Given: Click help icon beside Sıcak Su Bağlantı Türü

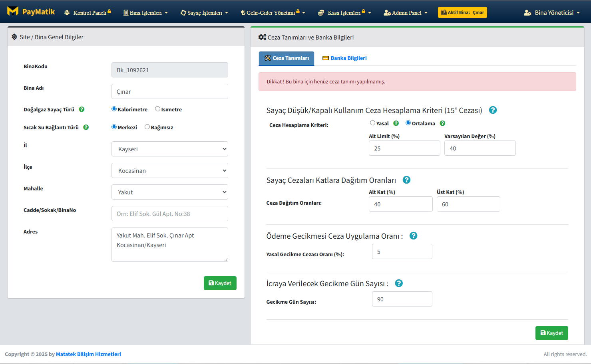Looking at the screenshot, I should (x=86, y=127).
